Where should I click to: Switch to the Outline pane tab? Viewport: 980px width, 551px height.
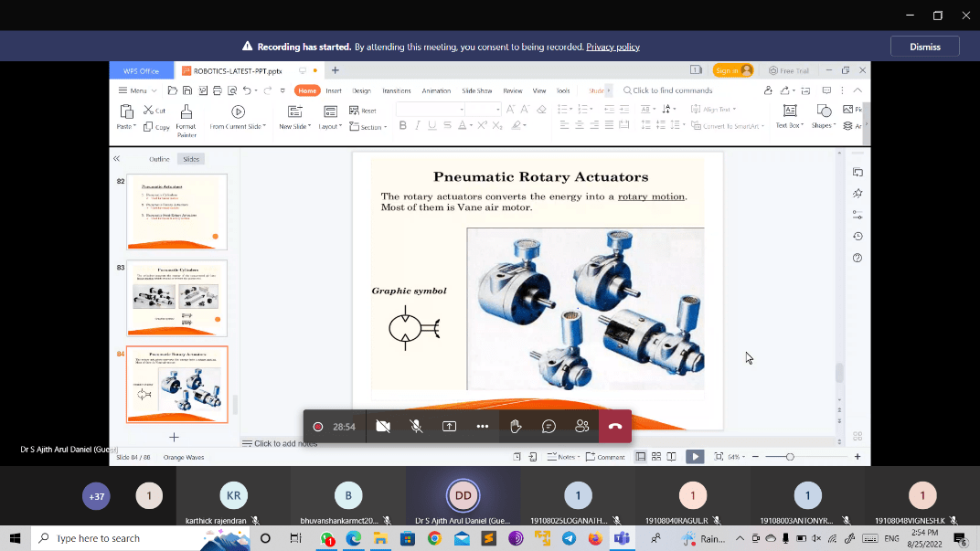pyautogui.click(x=159, y=159)
